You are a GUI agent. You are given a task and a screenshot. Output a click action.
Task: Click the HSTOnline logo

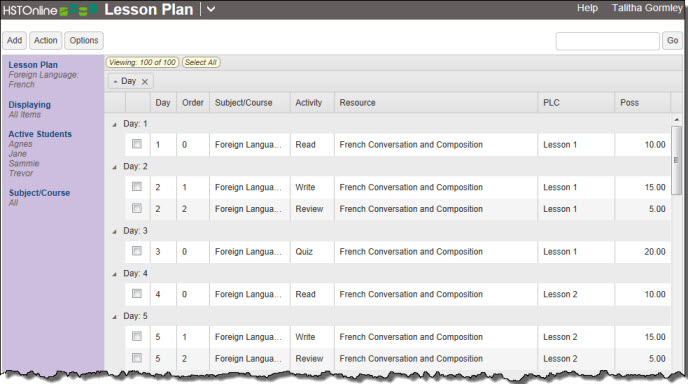(x=50, y=10)
